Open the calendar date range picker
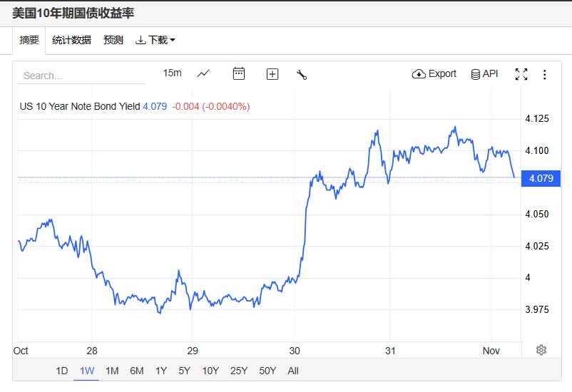The width and height of the screenshot is (572, 392). point(239,73)
